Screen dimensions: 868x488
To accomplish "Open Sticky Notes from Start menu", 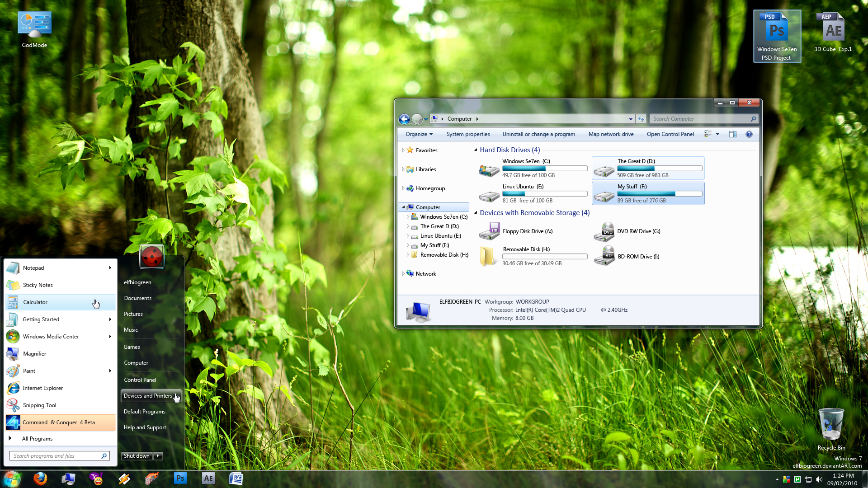I will (x=61, y=285).
